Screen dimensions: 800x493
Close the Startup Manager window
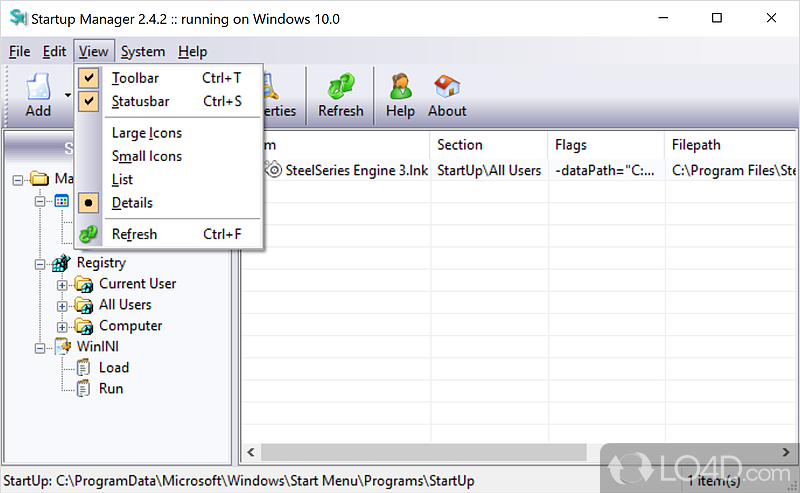tap(771, 18)
